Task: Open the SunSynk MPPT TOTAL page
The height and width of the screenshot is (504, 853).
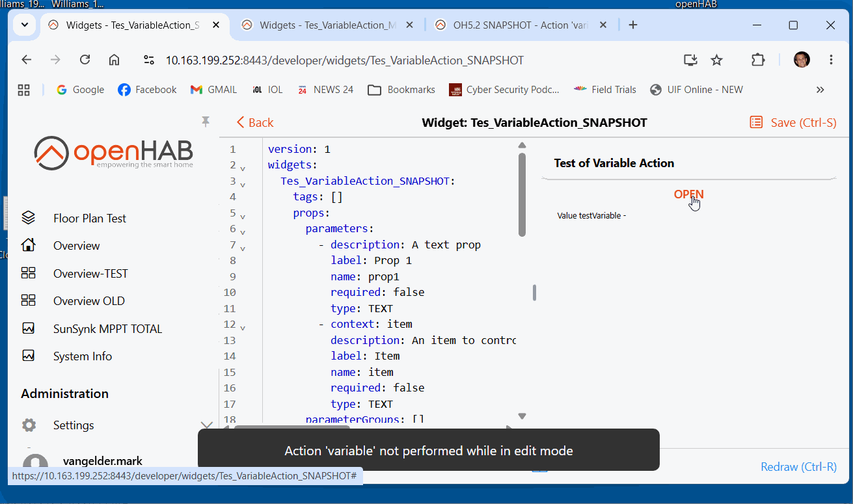Action: tap(108, 329)
